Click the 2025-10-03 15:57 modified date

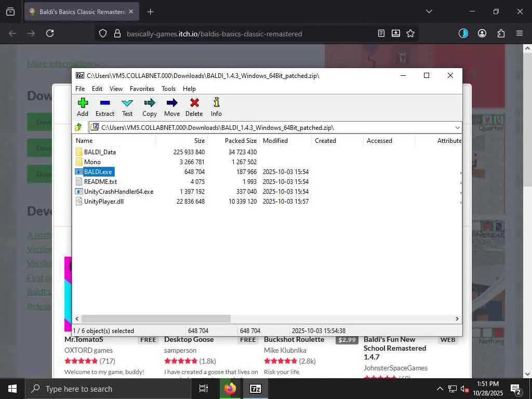click(x=286, y=201)
